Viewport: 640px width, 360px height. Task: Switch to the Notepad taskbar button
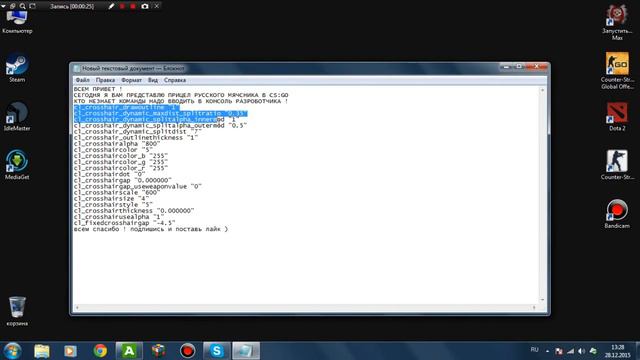click(x=246, y=351)
